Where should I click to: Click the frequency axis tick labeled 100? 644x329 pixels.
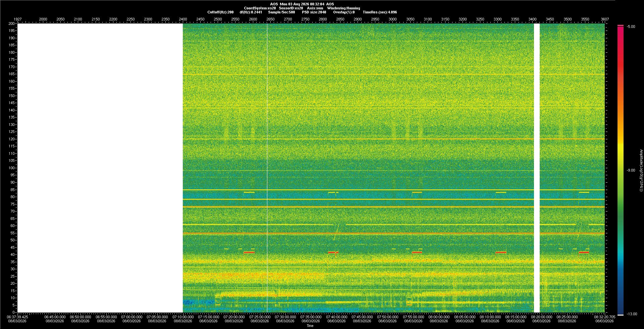[x=12, y=168]
